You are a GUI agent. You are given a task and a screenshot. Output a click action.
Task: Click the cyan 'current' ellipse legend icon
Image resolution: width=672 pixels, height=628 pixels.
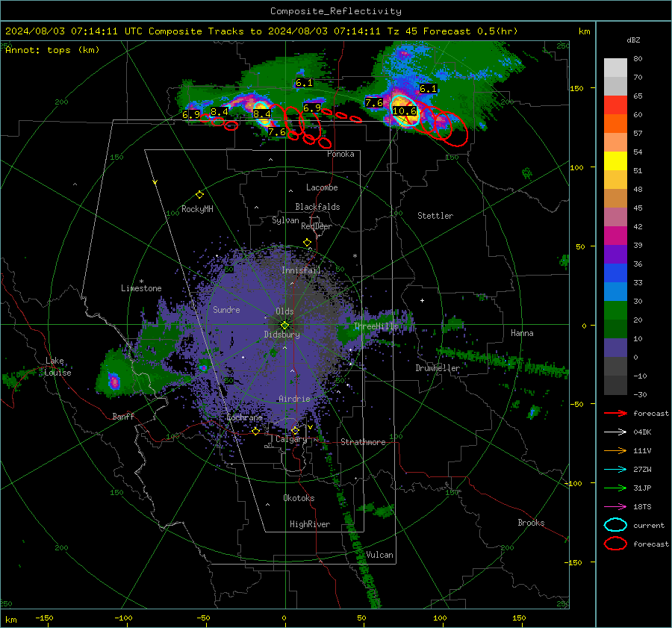[615, 525]
